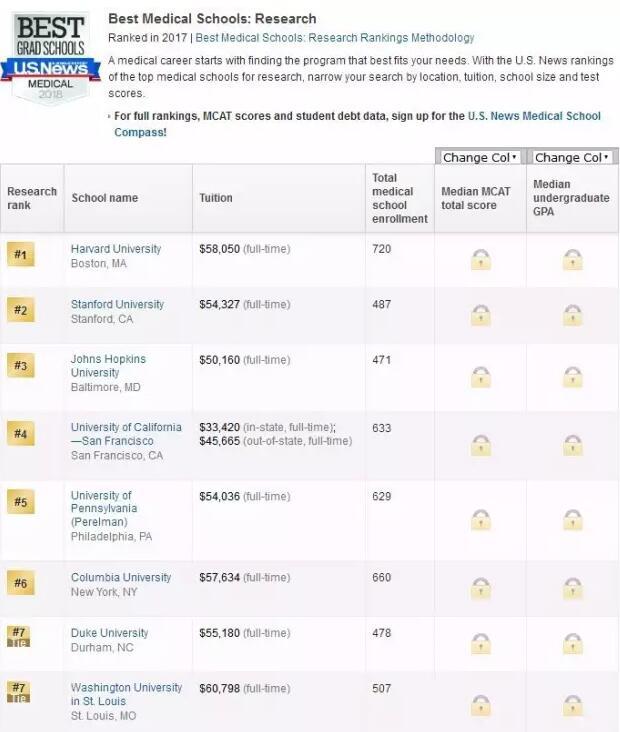Click the GPA lock icon for Duke University
The image size is (620, 732).
coord(573,644)
